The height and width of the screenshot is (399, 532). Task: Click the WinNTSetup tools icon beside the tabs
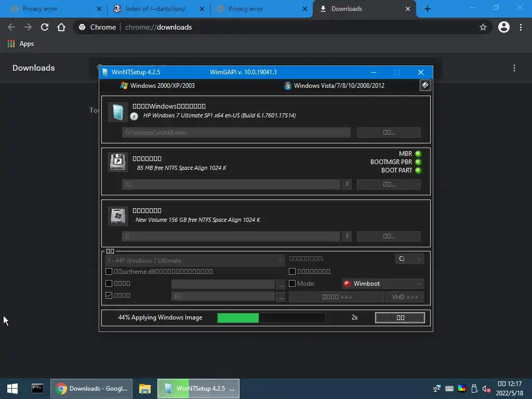(x=425, y=85)
